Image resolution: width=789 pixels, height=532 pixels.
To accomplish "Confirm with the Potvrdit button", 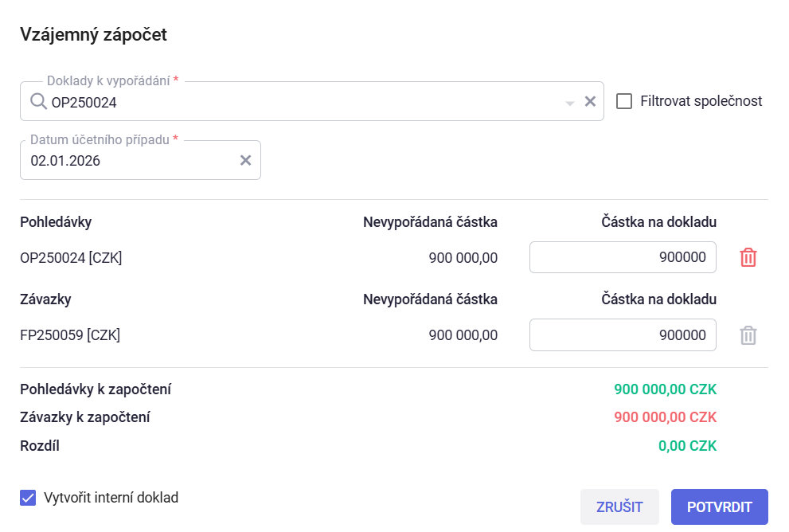I will coord(719,507).
